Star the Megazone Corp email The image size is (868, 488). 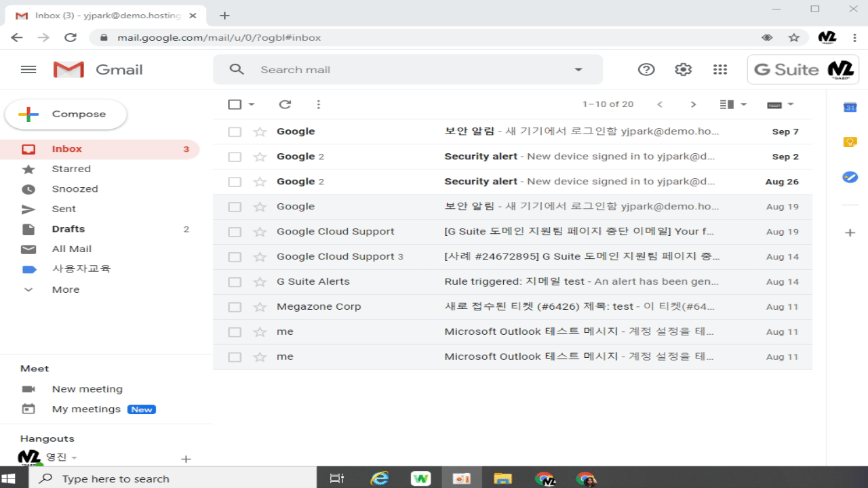click(x=259, y=307)
